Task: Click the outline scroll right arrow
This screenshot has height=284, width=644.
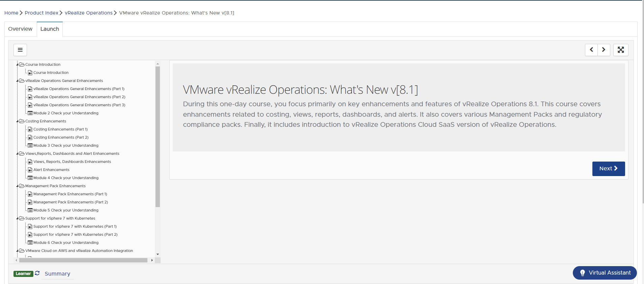Action: pos(152,260)
